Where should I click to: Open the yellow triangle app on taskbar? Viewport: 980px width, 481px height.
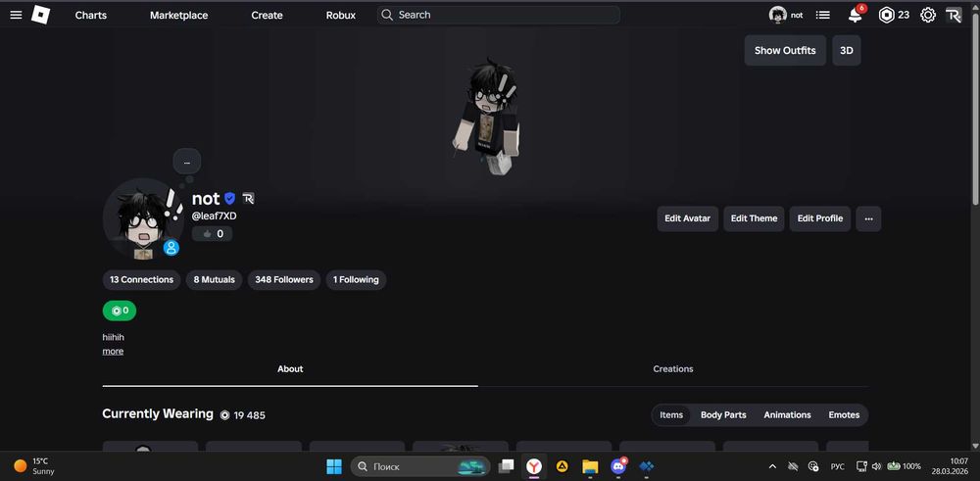pos(562,466)
